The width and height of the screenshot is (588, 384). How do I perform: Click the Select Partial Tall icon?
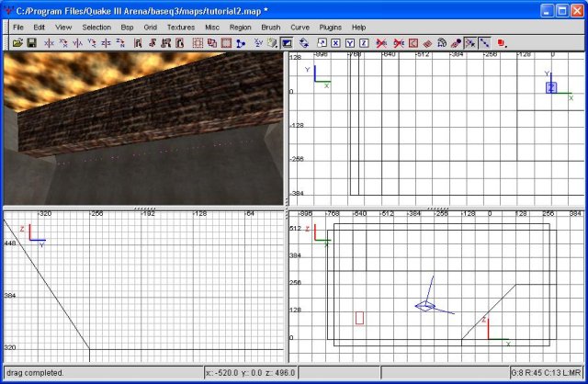pyautogui.click(x=165, y=43)
